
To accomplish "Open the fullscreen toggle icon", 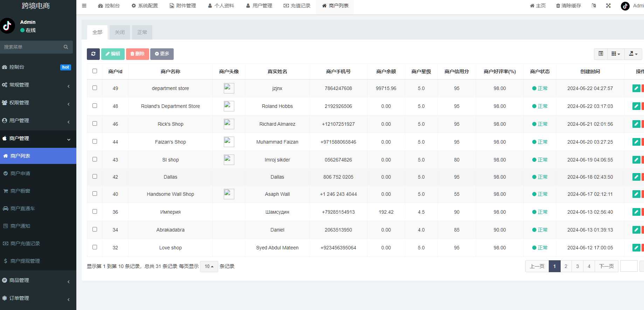I will (x=608, y=6).
